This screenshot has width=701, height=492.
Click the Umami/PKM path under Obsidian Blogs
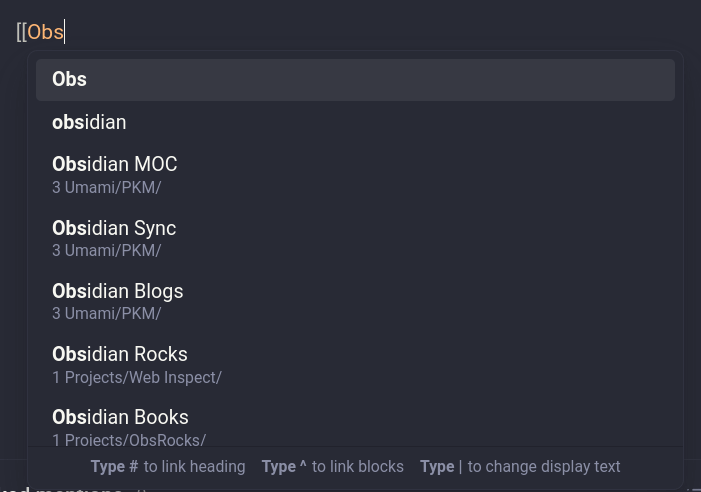click(106, 314)
